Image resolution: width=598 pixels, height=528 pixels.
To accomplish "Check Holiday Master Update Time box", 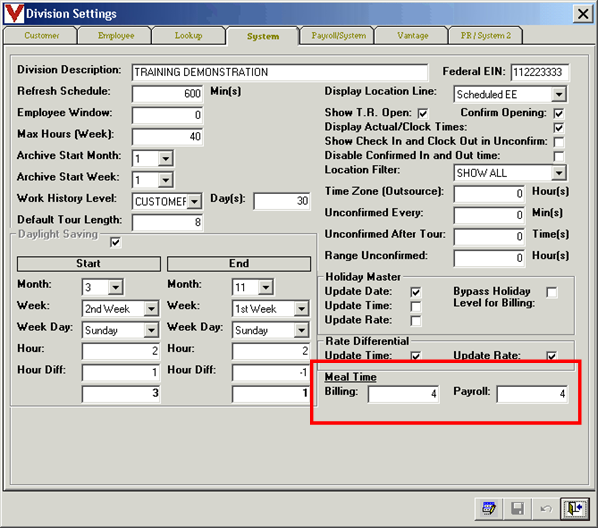I will point(416,306).
